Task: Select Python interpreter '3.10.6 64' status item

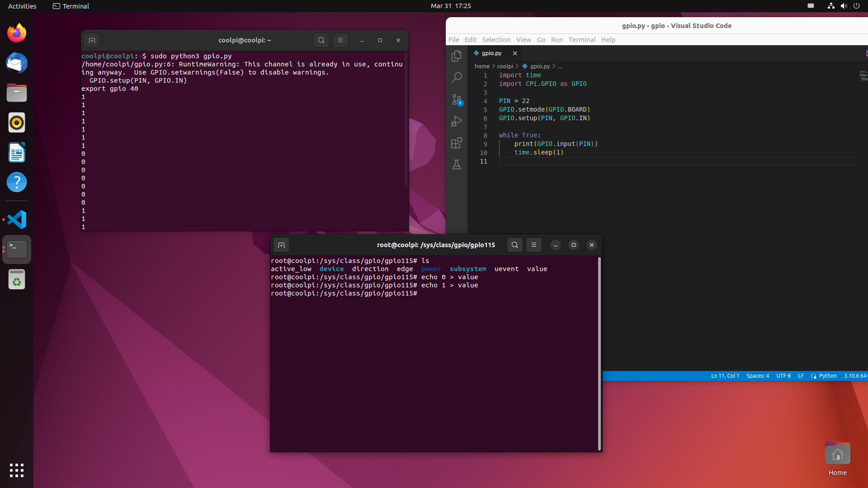Action: point(855,376)
